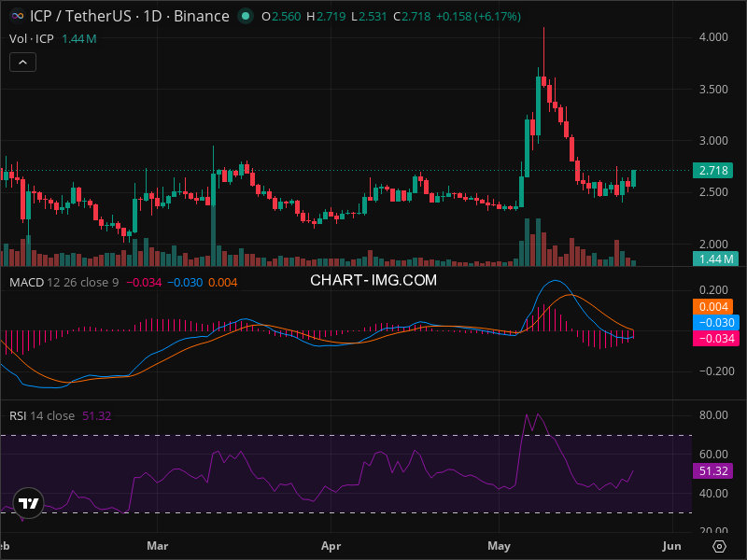Click RSI axis label 60.00

click(x=713, y=455)
